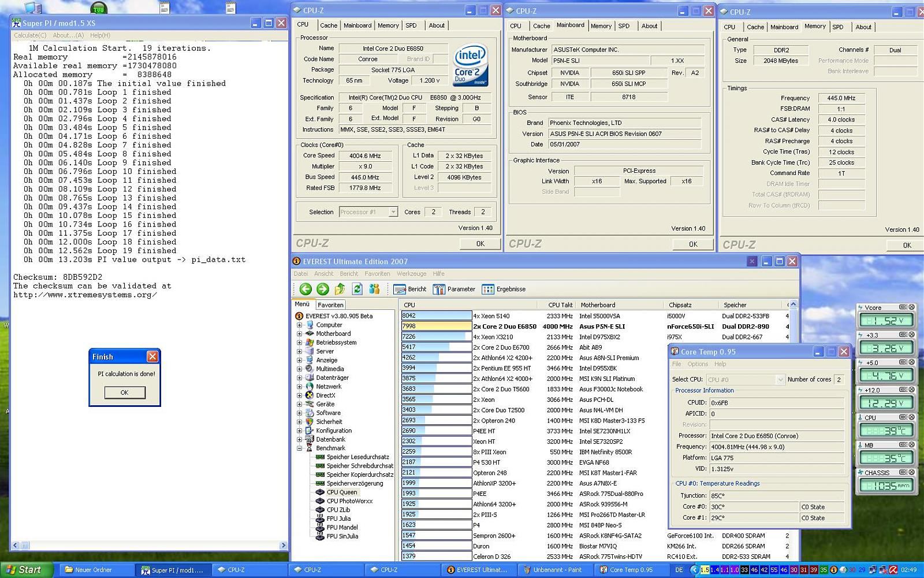Expand the Software node in EVEREST tree
This screenshot has width=924, height=578.
tap(299, 413)
